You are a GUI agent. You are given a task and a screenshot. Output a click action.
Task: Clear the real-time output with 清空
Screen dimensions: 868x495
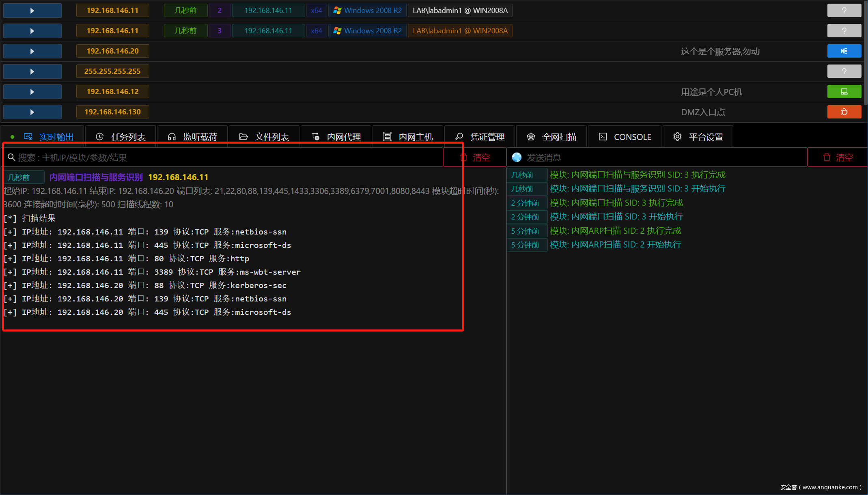tap(475, 157)
